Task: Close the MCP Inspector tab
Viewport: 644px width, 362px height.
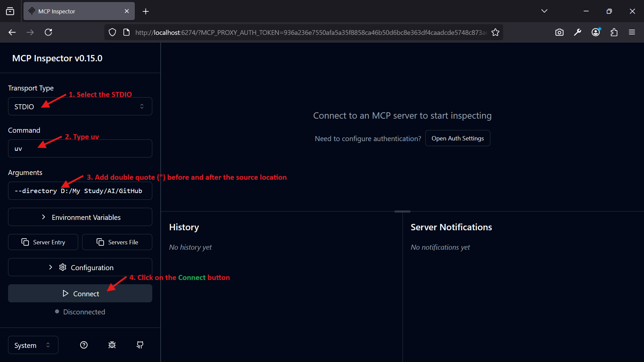Action: [127, 11]
